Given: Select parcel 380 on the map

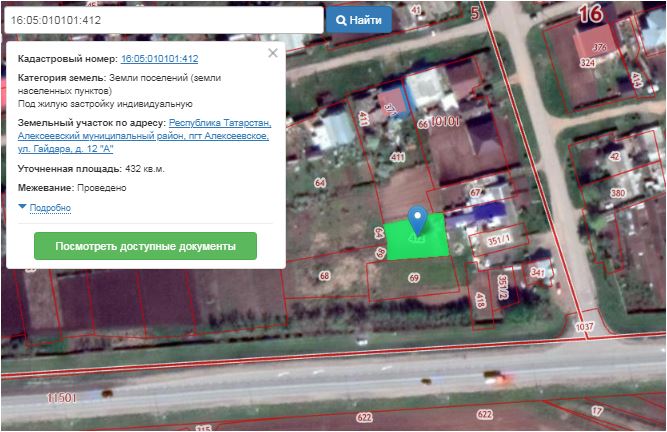Looking at the screenshot, I should coord(617,194).
